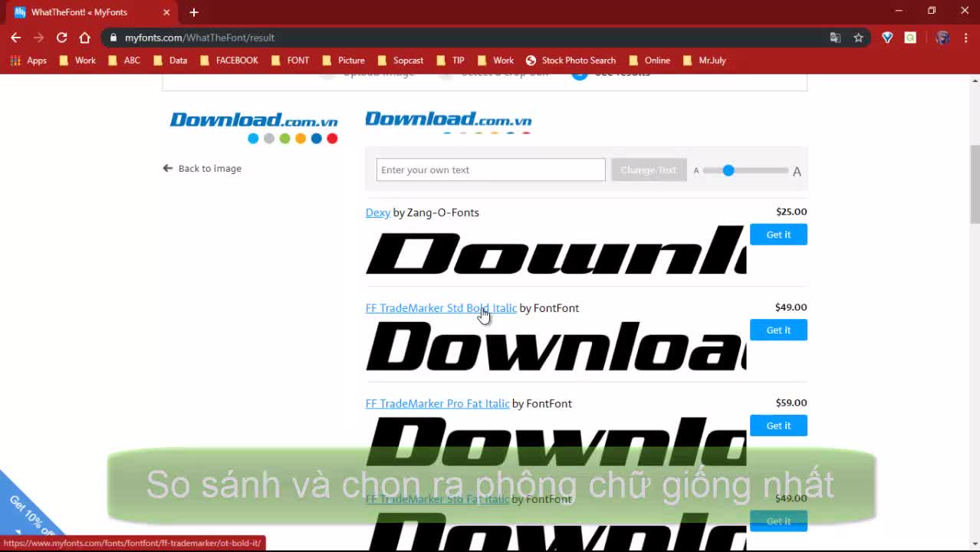Open the FACEBOOK bookmark folder
The image size is (980, 552).
229,61
